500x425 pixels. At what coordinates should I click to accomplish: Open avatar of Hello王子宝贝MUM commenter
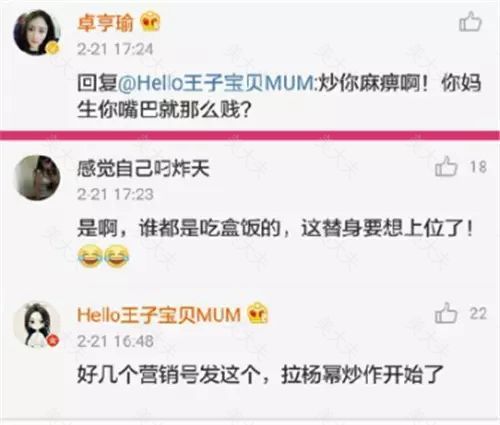coord(37,324)
